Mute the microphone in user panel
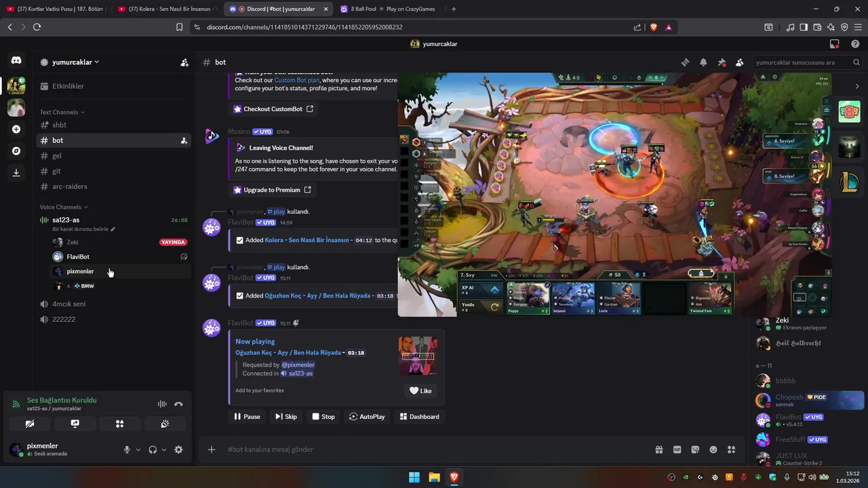 tap(127, 449)
